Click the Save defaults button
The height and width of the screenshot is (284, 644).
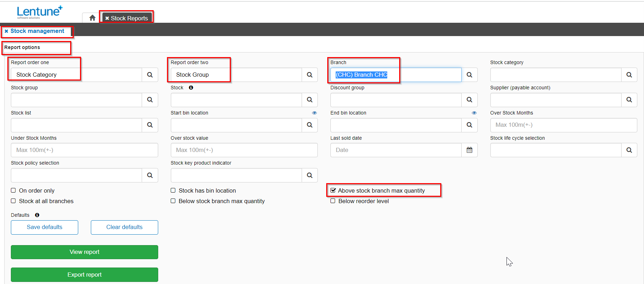point(45,227)
